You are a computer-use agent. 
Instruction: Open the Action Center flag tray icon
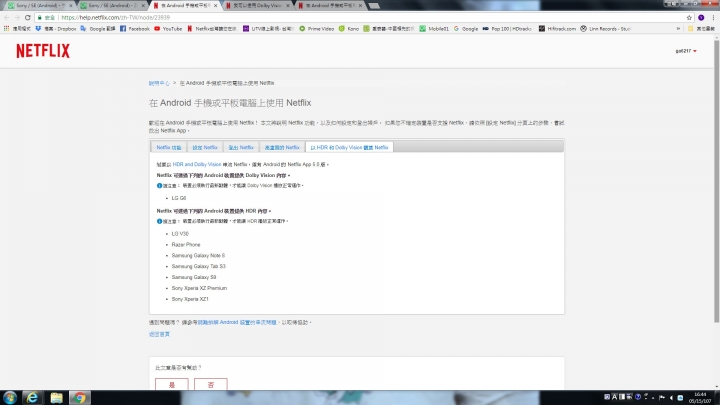pyautogui.click(x=662, y=398)
